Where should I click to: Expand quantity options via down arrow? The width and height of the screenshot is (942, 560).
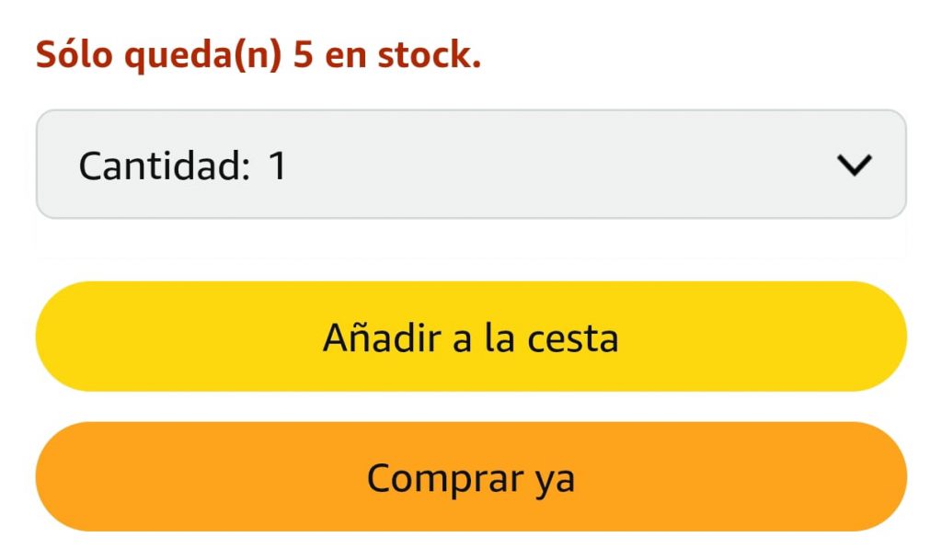tap(855, 166)
